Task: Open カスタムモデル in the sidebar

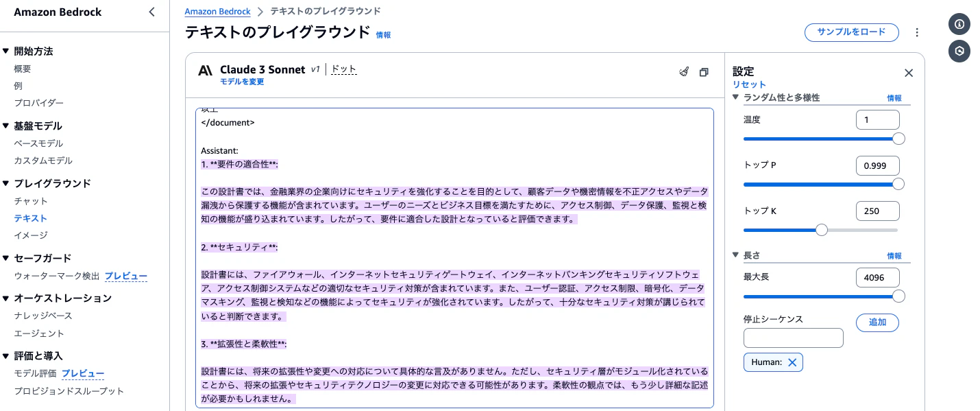Action: pyautogui.click(x=43, y=161)
